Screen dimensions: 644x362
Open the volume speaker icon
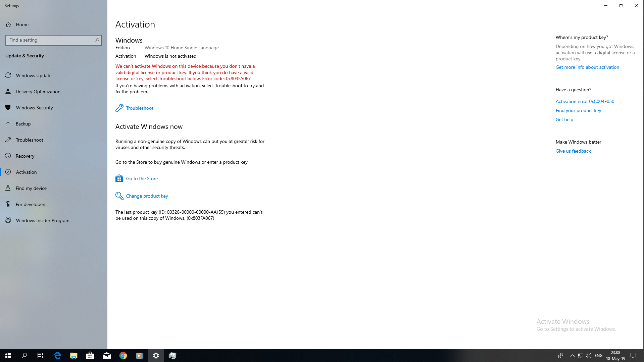pos(589,356)
